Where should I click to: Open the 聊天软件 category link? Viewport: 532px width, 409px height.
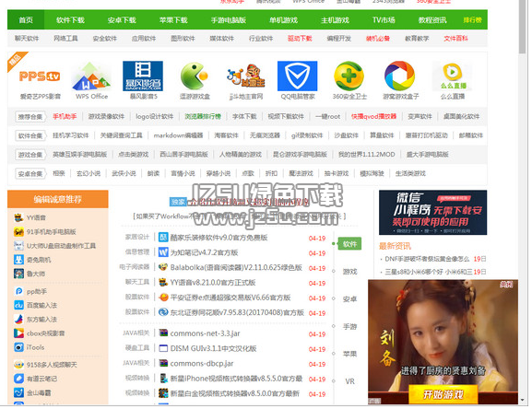(27, 39)
